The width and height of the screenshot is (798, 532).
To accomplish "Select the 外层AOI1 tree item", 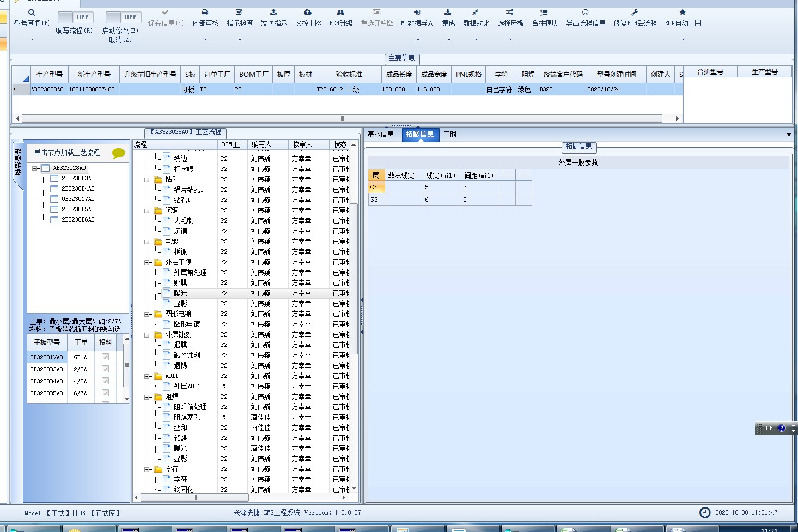I will [187, 386].
